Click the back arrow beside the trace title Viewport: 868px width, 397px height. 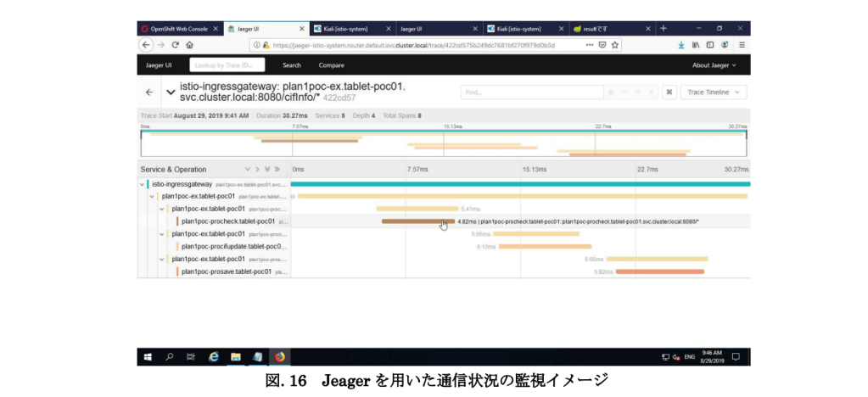149,92
